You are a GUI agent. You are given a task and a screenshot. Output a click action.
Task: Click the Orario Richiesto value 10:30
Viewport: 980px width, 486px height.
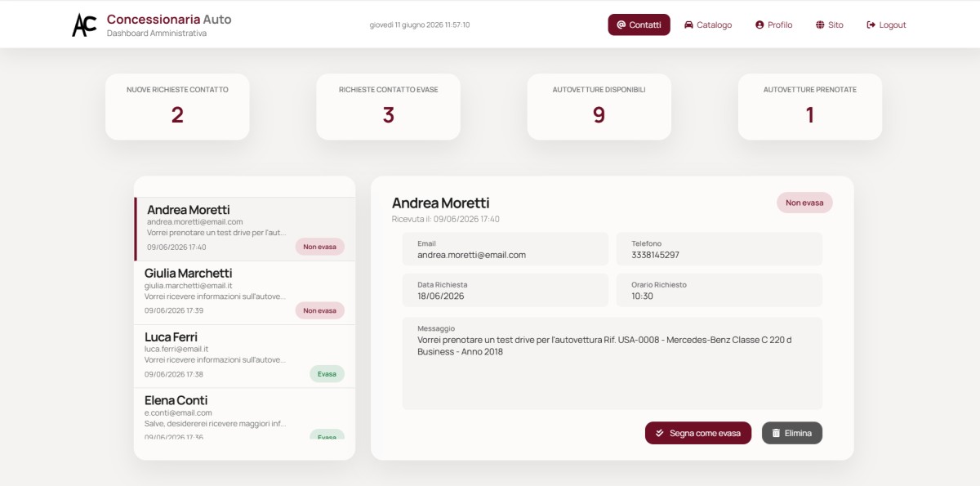pyautogui.click(x=642, y=296)
